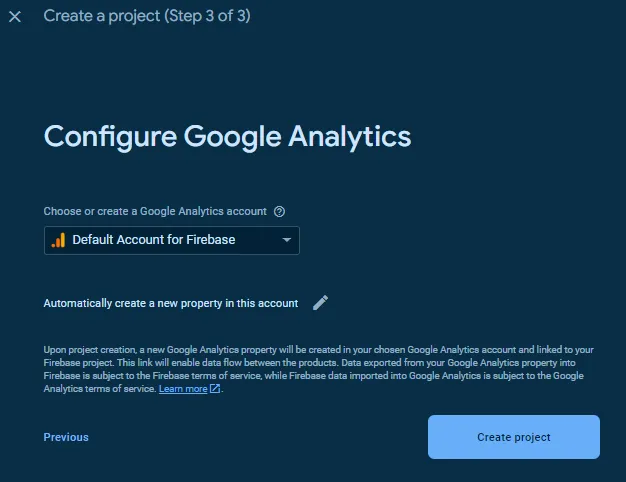This screenshot has width=626, height=482.
Task: Click the Upon project creation paragraph
Action: click(x=319, y=369)
